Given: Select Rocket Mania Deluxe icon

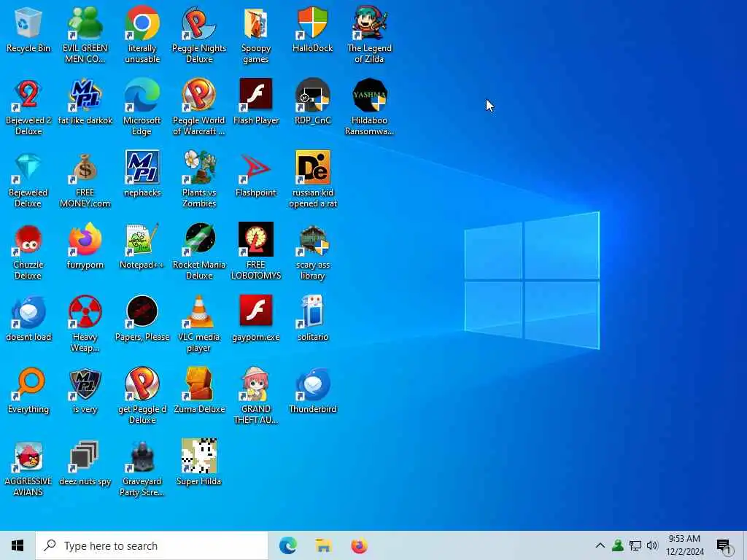Looking at the screenshot, I should coord(199,251).
